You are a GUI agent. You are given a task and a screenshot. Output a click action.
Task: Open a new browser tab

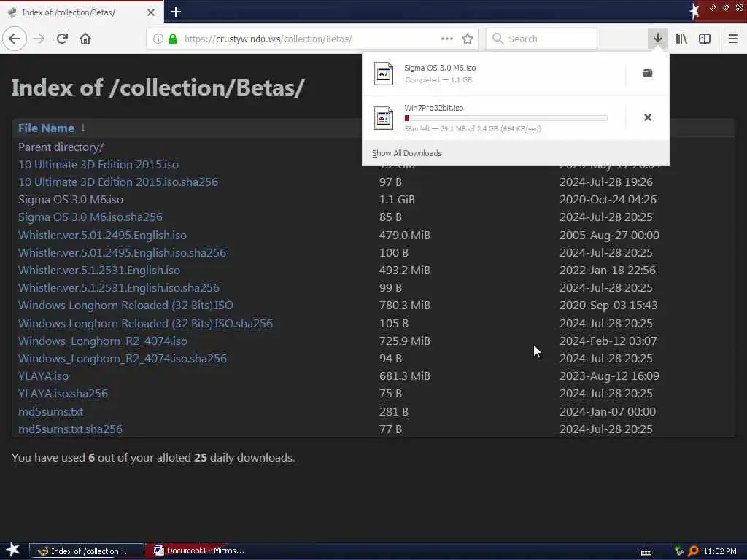click(x=175, y=12)
